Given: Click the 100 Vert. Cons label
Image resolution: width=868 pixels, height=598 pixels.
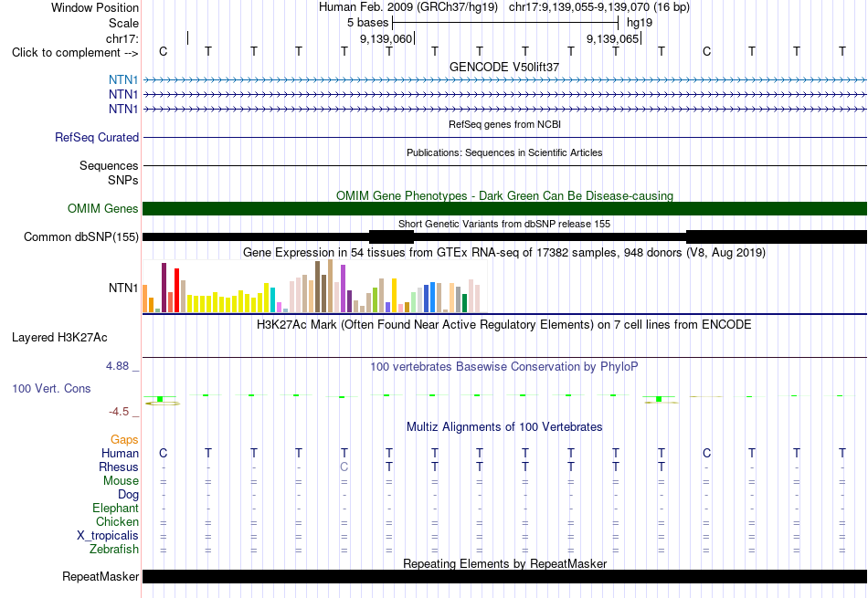Looking at the screenshot, I should pos(51,388).
